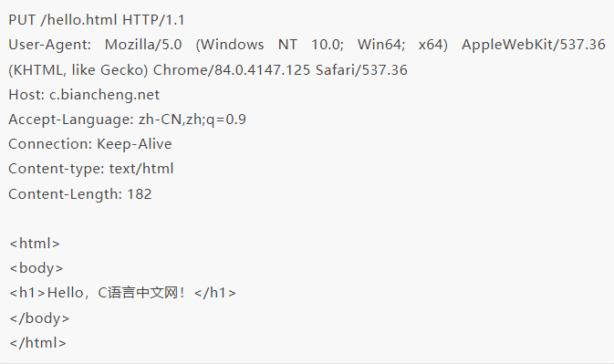The width and height of the screenshot is (614, 364).
Task: Click the Host: c.biancheng.net line
Action: pos(84,95)
